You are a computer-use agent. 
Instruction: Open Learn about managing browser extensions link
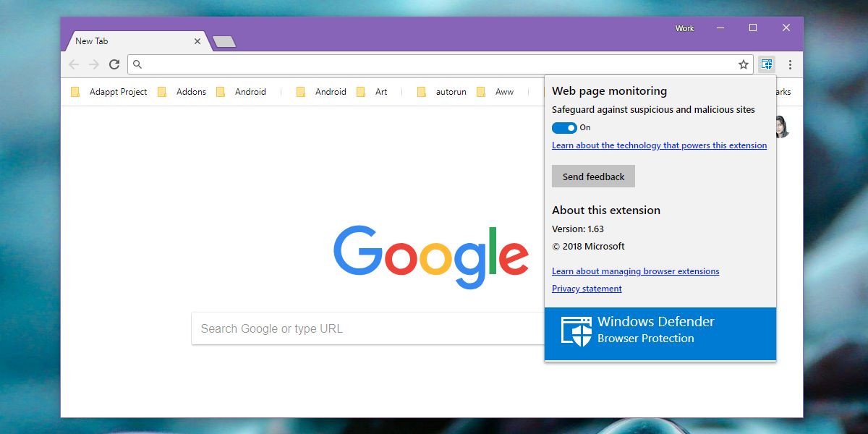click(635, 271)
